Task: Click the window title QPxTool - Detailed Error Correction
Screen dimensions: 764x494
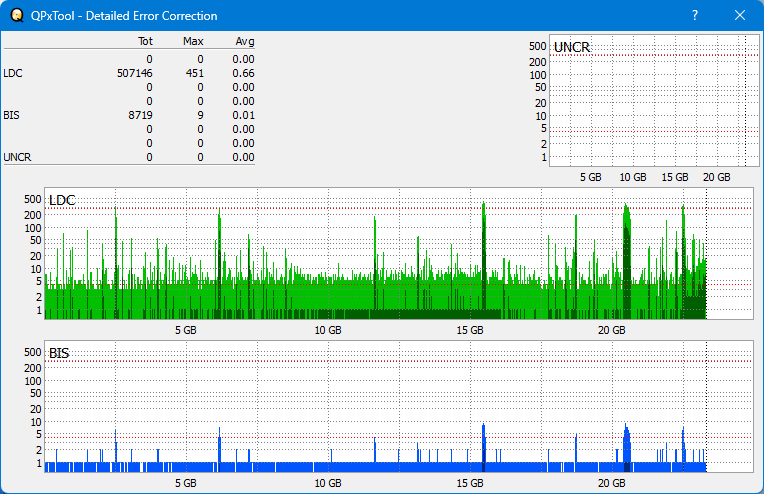Action: [124, 16]
